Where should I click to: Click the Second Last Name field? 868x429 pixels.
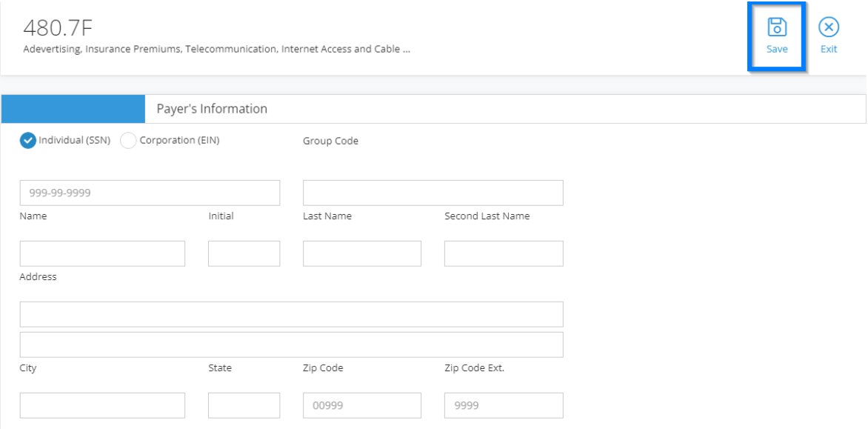(x=504, y=253)
